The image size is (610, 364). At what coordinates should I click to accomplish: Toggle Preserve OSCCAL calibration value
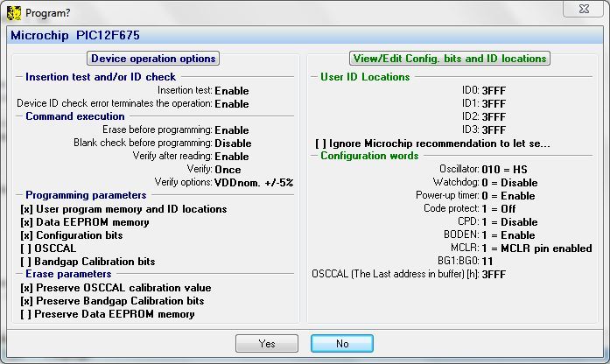[x=116, y=288]
